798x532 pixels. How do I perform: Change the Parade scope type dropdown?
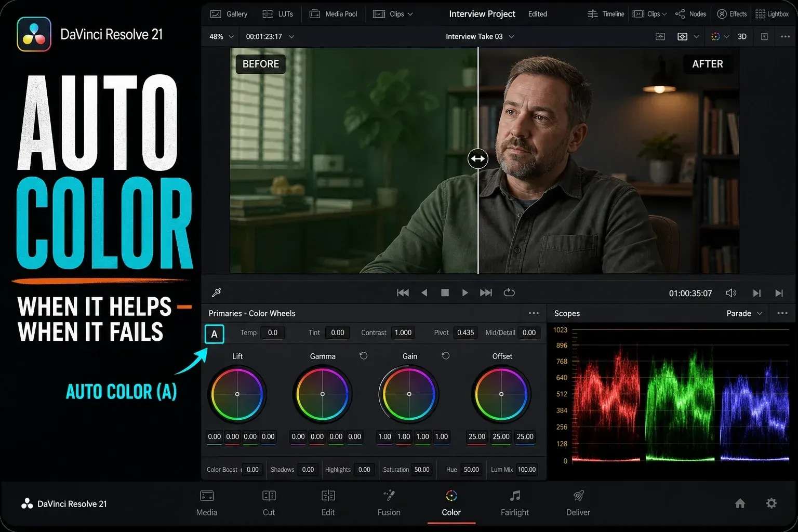point(744,313)
